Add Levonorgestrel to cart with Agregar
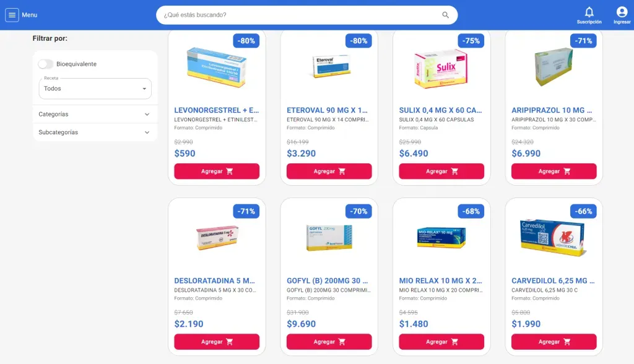Screen dimensions: 634x364 click(x=217, y=171)
